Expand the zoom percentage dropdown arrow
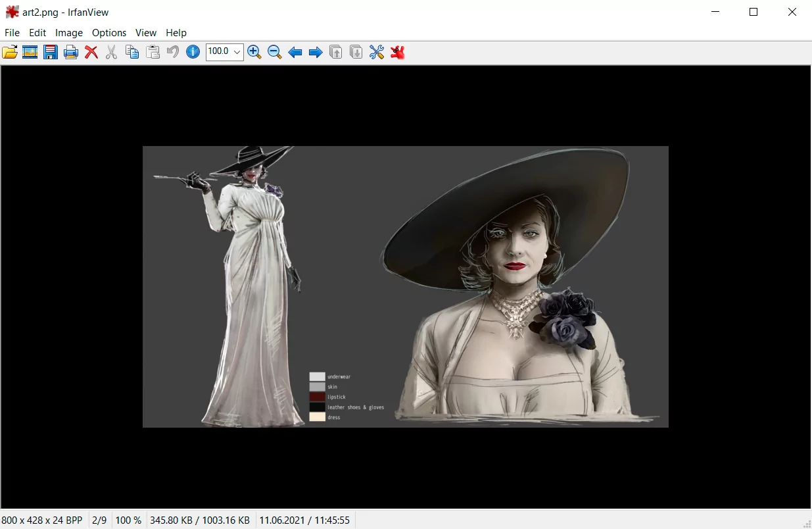 coord(237,52)
